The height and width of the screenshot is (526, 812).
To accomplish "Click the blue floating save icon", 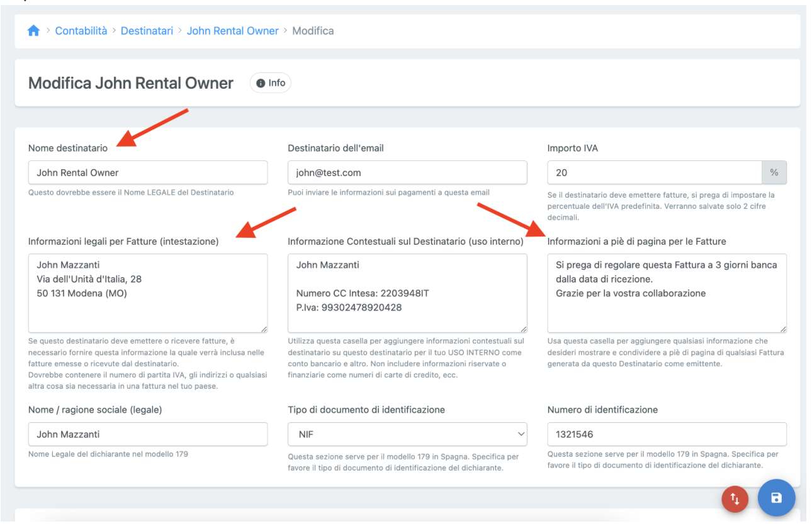I will (x=776, y=498).
